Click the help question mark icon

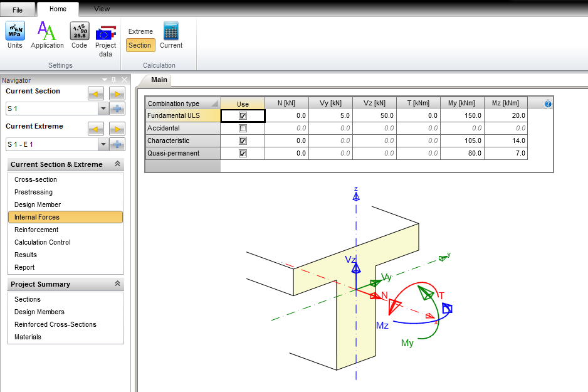coord(548,104)
